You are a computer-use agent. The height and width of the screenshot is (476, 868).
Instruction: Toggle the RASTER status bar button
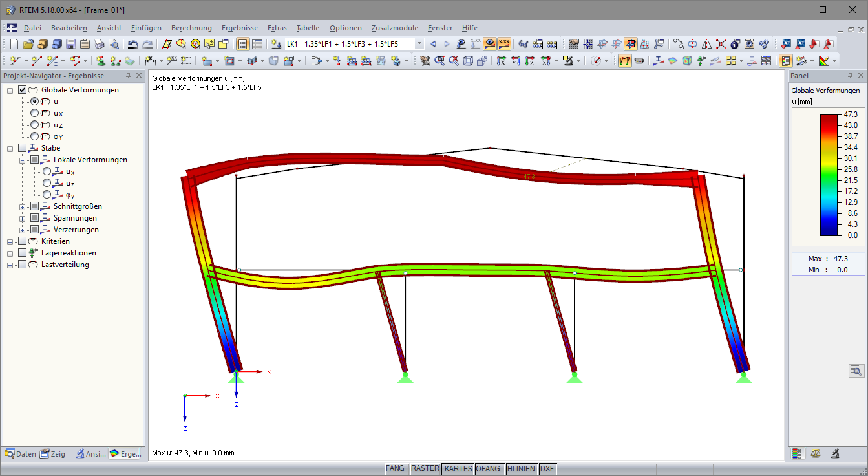pos(425,468)
